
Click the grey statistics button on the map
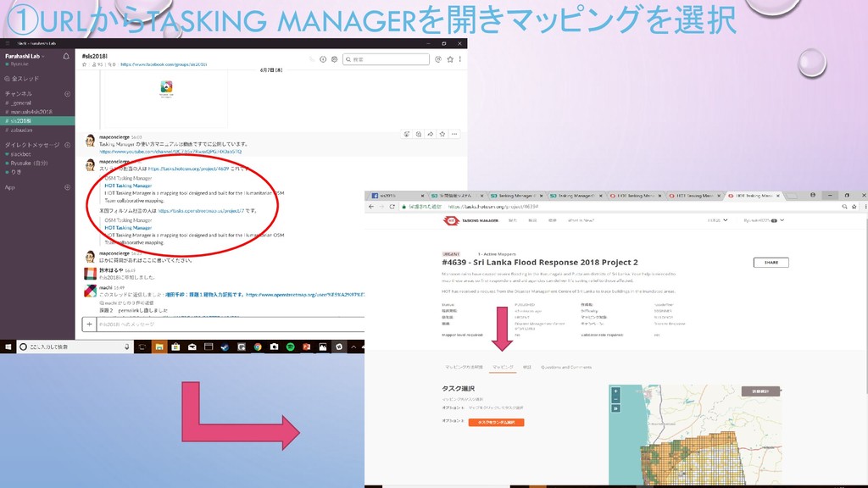[760, 391]
